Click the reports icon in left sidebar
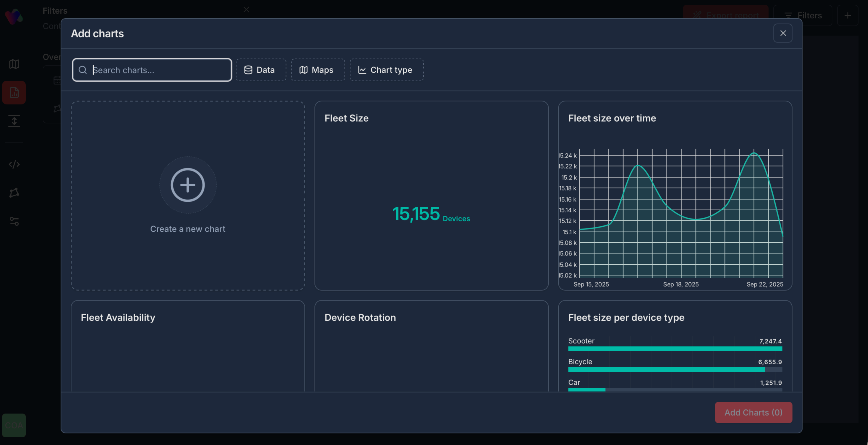The image size is (868, 445). click(14, 92)
